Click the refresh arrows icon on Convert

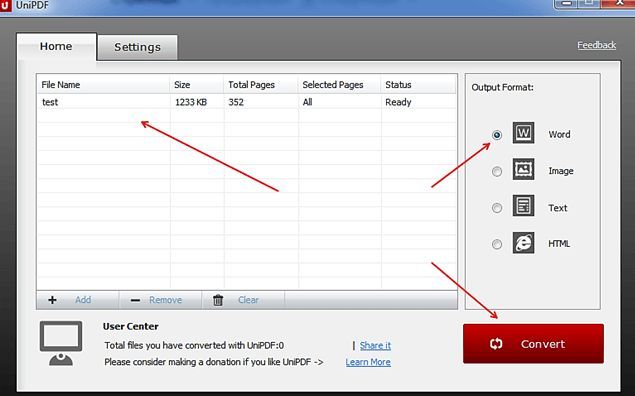coord(496,344)
